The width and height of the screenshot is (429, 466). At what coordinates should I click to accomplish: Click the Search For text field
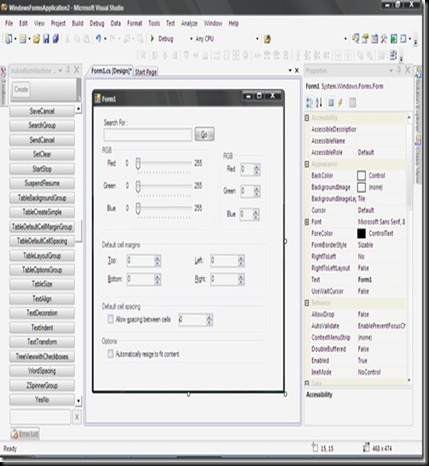click(x=148, y=135)
